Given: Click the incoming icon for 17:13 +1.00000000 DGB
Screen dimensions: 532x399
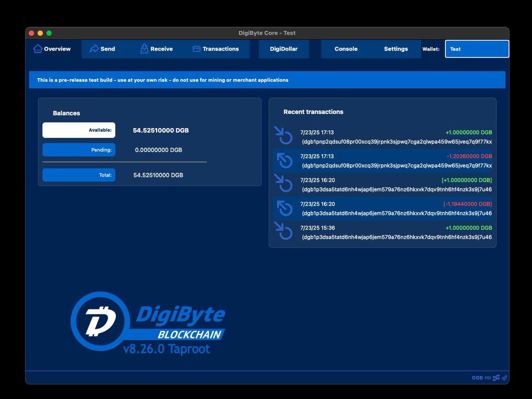Looking at the screenshot, I should click(283, 136).
